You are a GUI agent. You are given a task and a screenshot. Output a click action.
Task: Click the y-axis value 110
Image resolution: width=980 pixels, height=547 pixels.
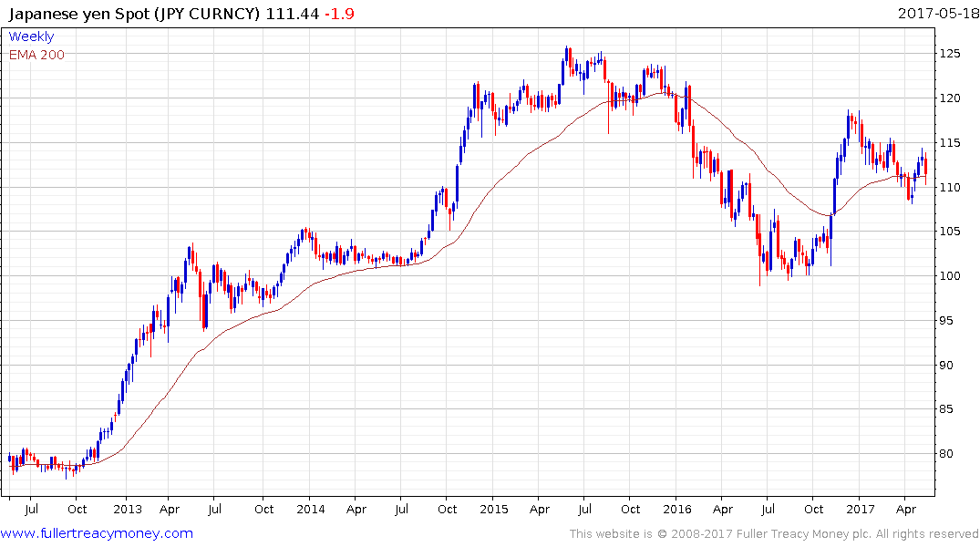pos(950,187)
